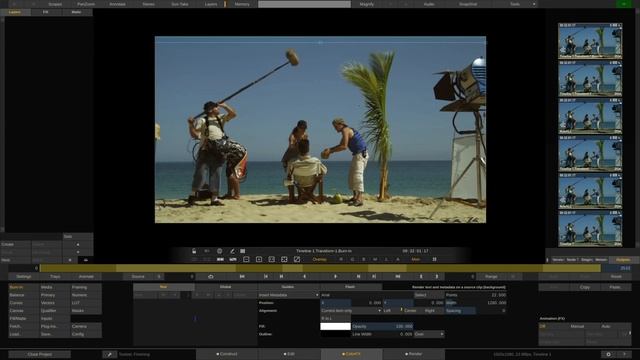Open the Snapshot menu in the top bar
The image size is (640, 360).
468,4
